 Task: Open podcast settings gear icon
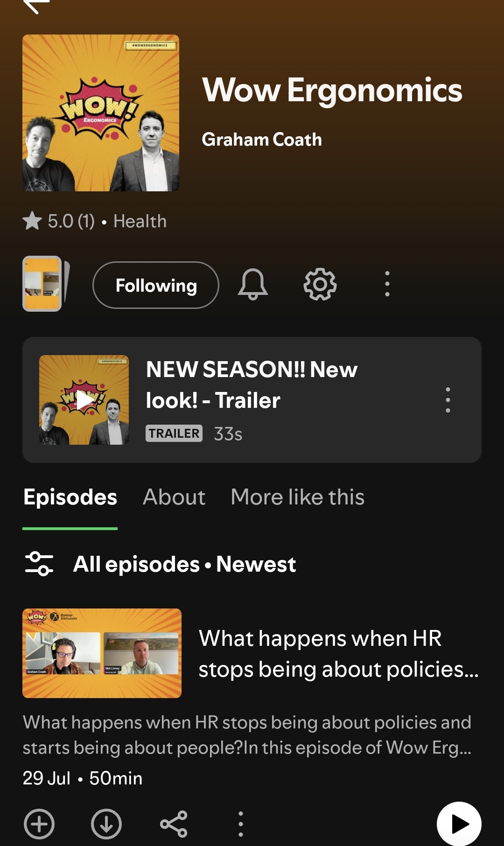tap(320, 284)
